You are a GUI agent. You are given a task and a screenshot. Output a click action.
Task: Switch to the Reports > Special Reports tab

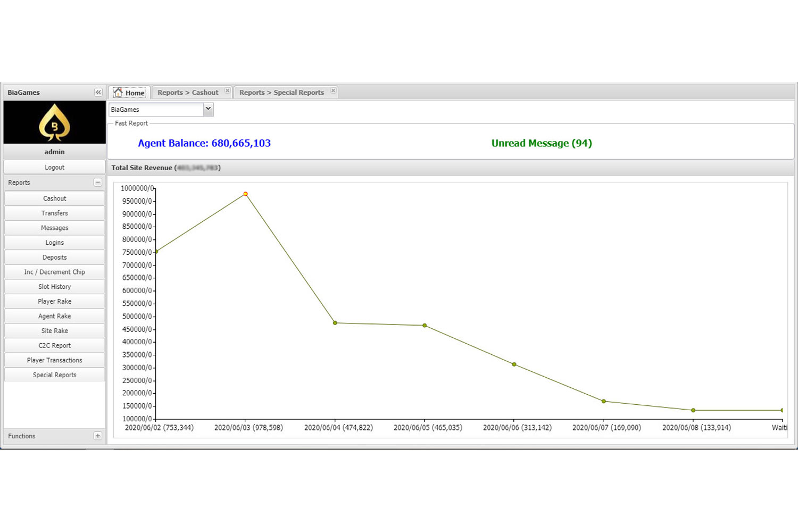281,93
